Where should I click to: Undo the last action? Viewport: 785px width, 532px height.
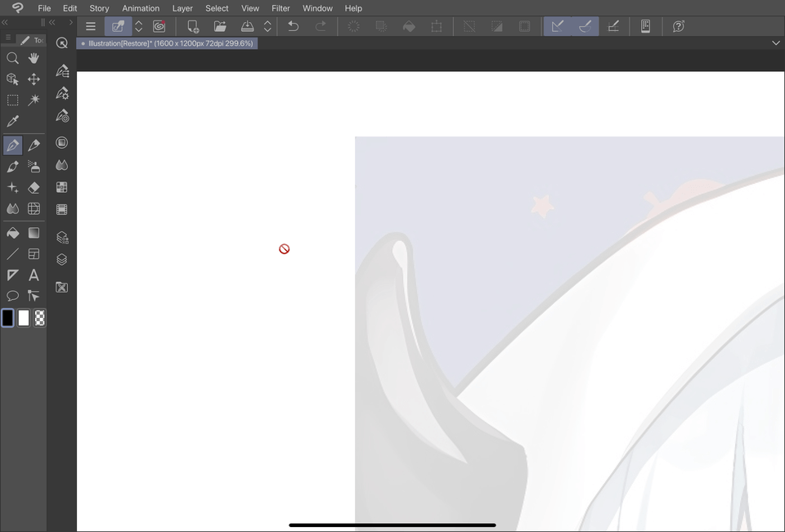click(293, 26)
